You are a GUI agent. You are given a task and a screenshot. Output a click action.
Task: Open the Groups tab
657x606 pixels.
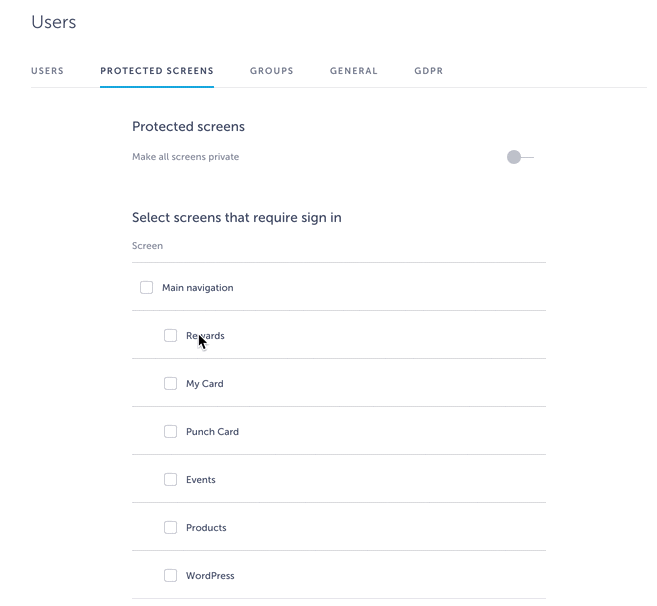272,71
